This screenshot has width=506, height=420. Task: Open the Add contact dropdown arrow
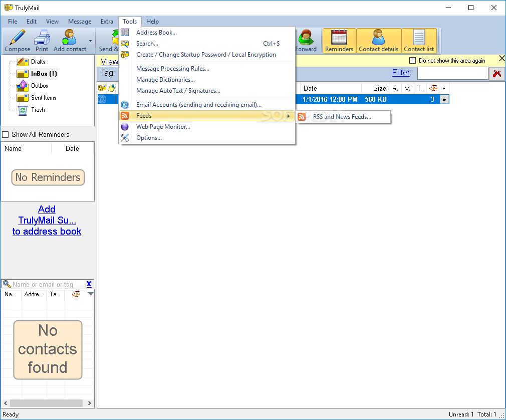(90, 41)
